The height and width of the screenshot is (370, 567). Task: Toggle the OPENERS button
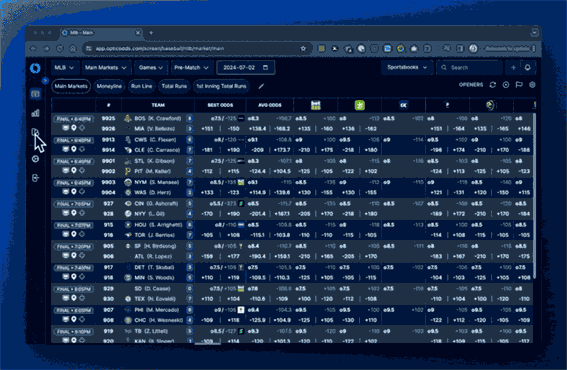pos(471,85)
